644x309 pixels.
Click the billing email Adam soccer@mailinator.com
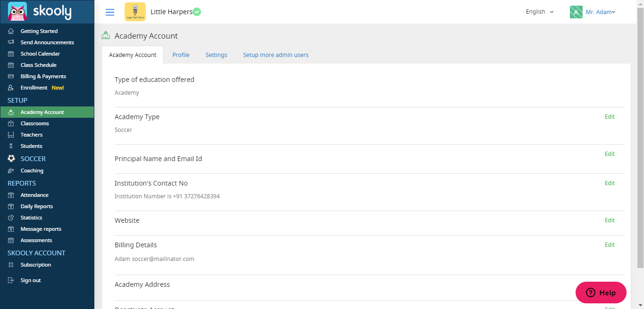[154, 259]
